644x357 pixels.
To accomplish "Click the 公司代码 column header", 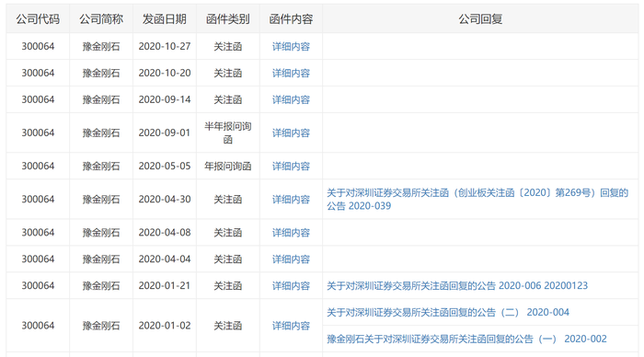I will [x=38, y=19].
